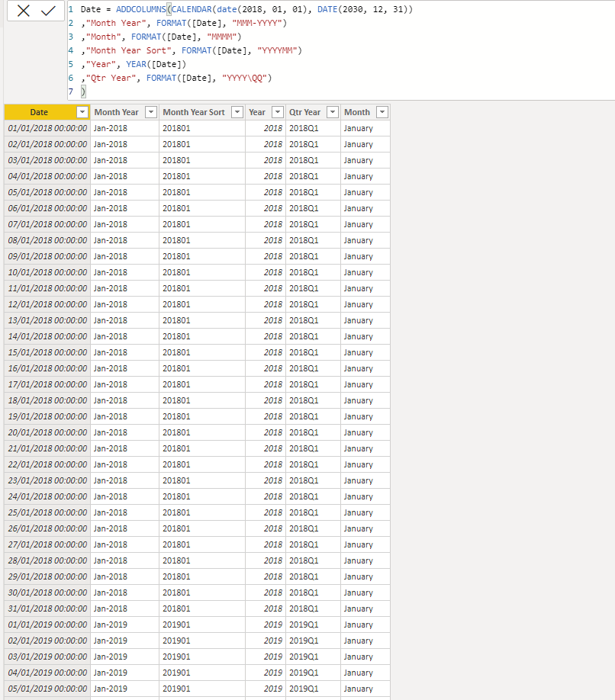Click 201801 in the 07/01/2018 row
The width and height of the screenshot is (615, 700).
tap(176, 224)
